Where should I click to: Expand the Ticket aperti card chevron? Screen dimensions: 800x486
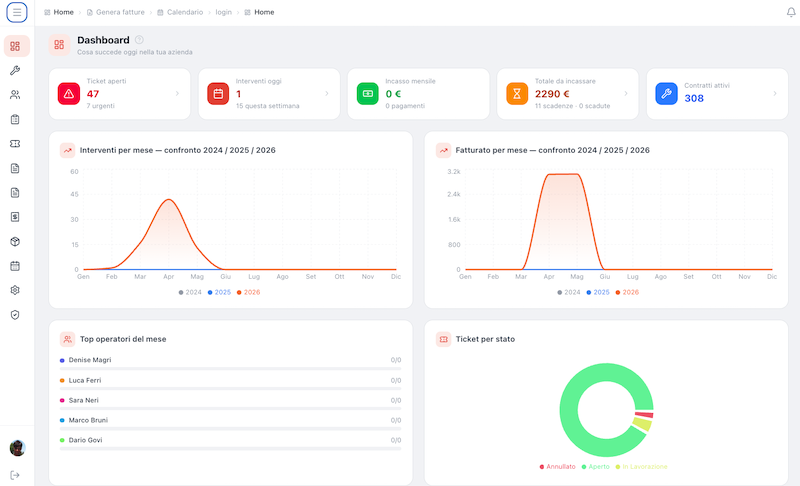[178, 94]
